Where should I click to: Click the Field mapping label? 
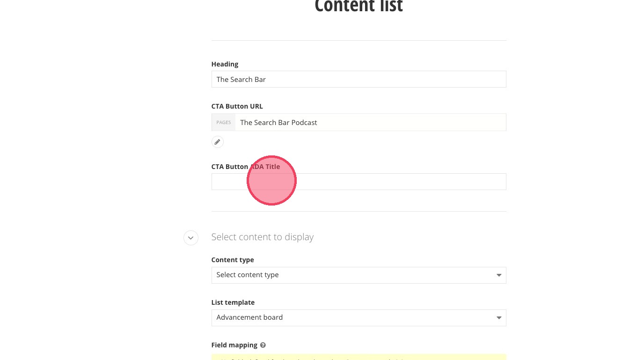[234, 345]
